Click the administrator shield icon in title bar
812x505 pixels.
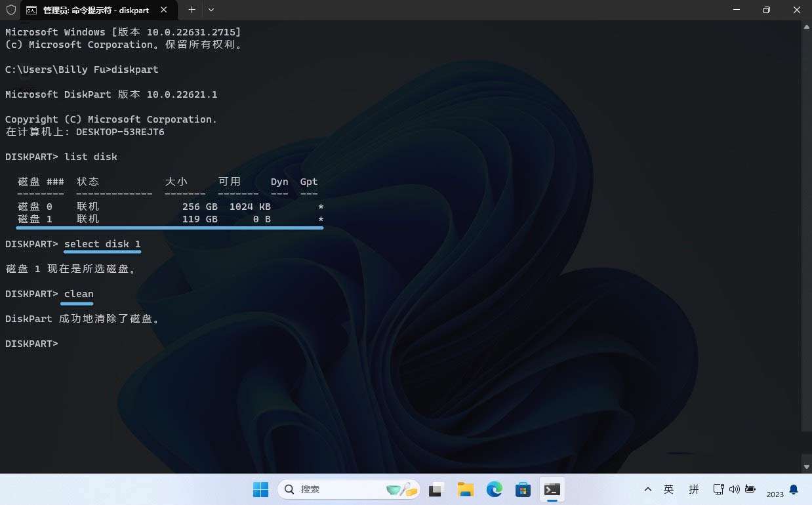[x=11, y=10]
